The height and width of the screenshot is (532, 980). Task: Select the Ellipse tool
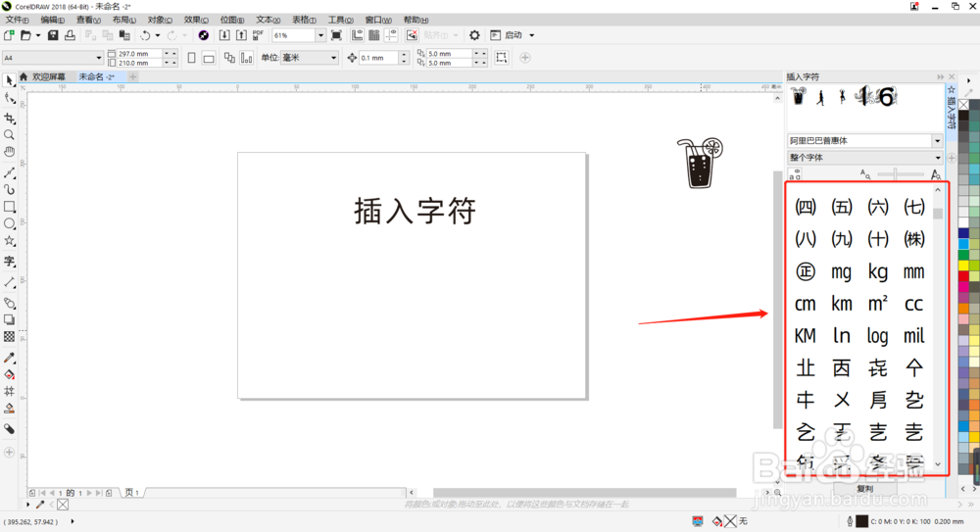point(9,223)
